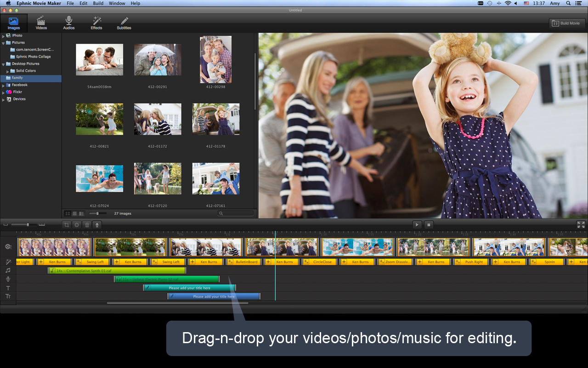
Task: Click the trash icon to delete the clip
Action: 87,225
